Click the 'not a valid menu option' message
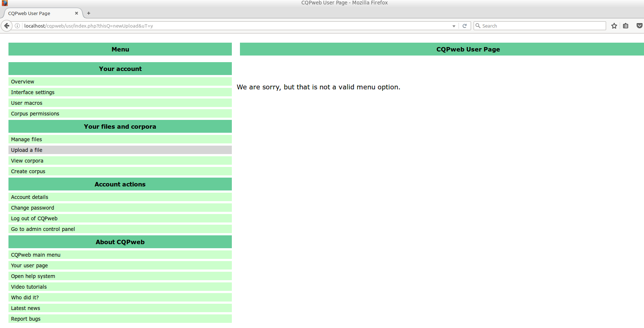 pyautogui.click(x=318, y=87)
